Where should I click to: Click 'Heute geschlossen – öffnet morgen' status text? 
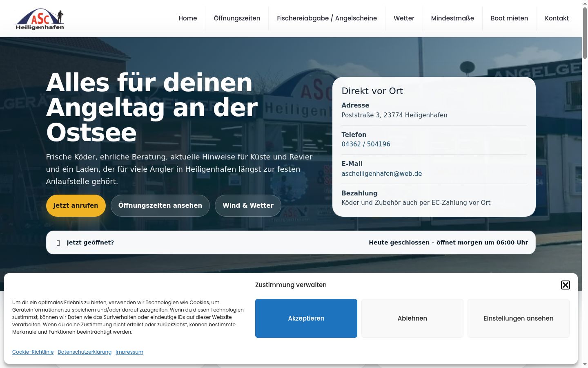pos(448,242)
